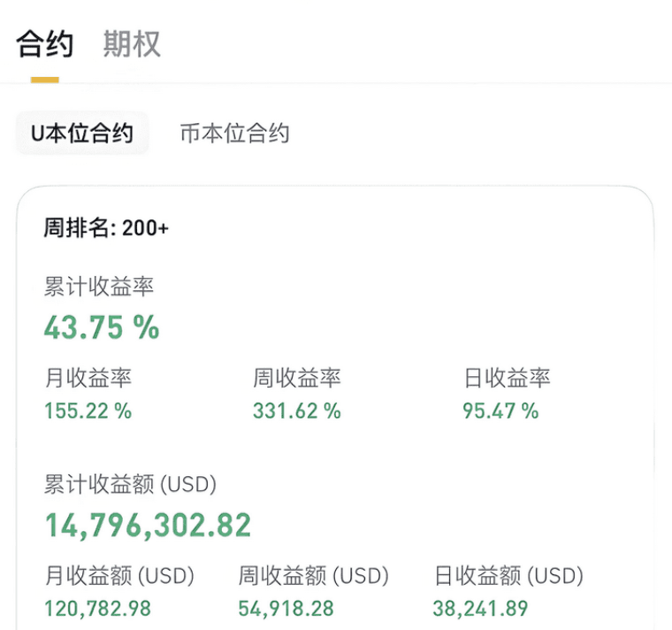
Task: Tap the 累计收益率 label
Action: [x=98, y=287]
